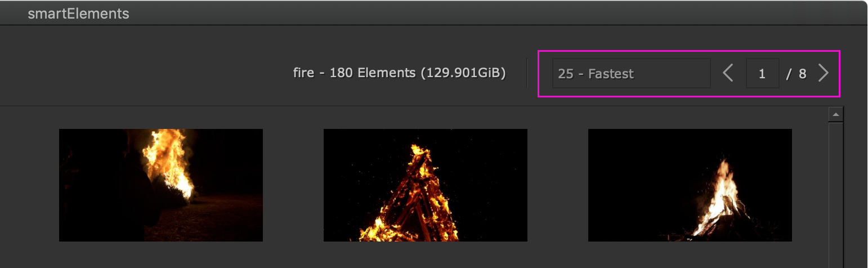Click empty space between first and second thumbnails
This screenshot has height=268, width=868.
click(x=293, y=185)
